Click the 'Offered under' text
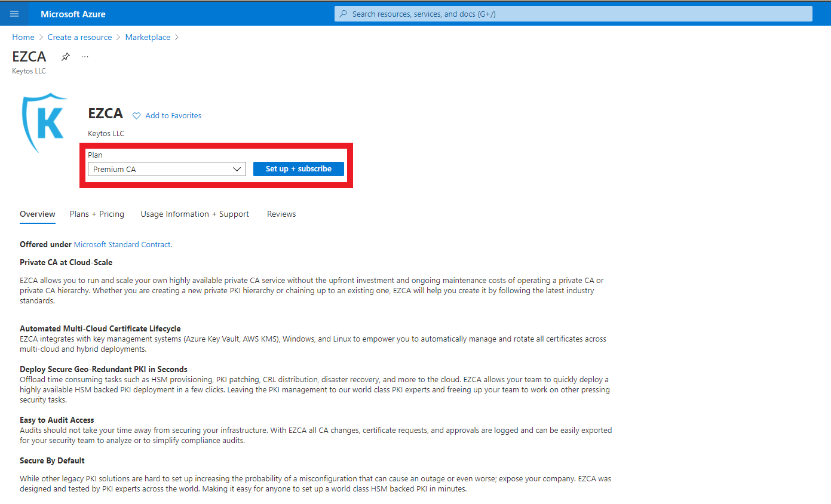Viewport: 831px width, 504px height. click(x=45, y=244)
